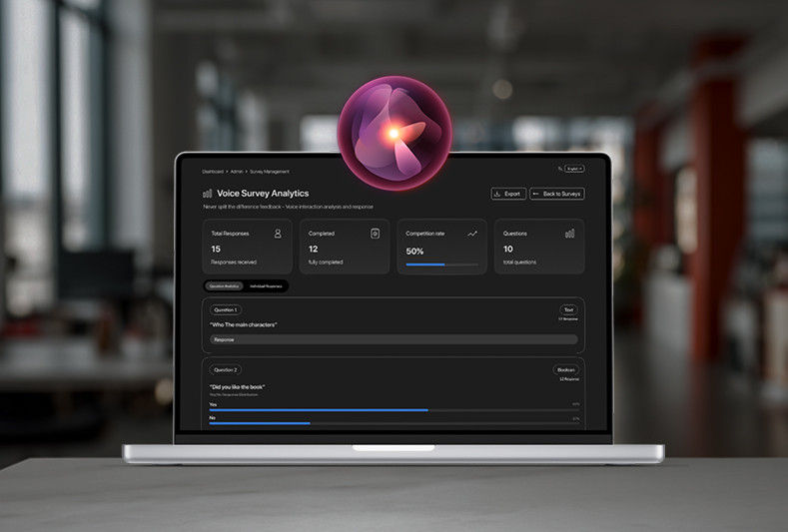
Task: Click the 'fully completed' caption
Action: 326,263
